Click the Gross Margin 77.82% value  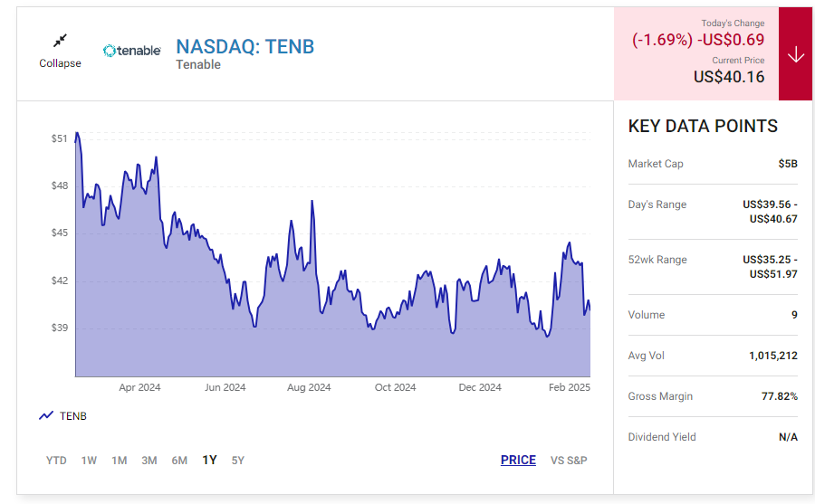(x=779, y=396)
